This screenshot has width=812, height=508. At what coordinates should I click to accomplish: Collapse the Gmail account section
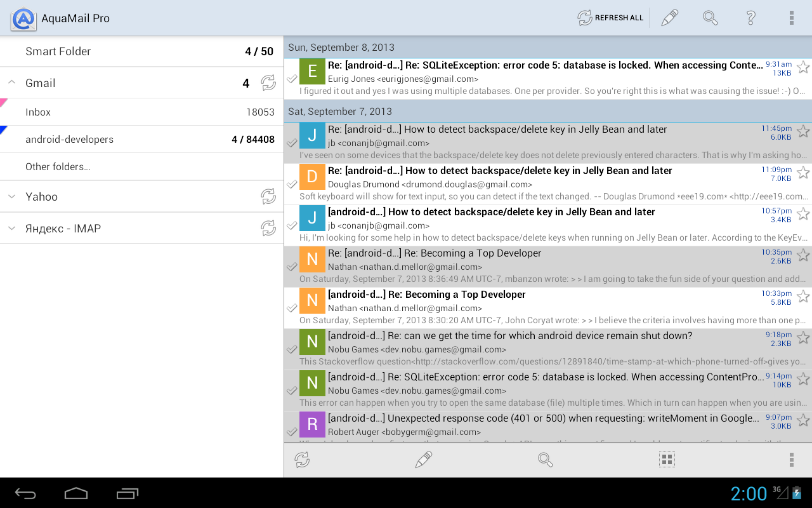pos(11,83)
